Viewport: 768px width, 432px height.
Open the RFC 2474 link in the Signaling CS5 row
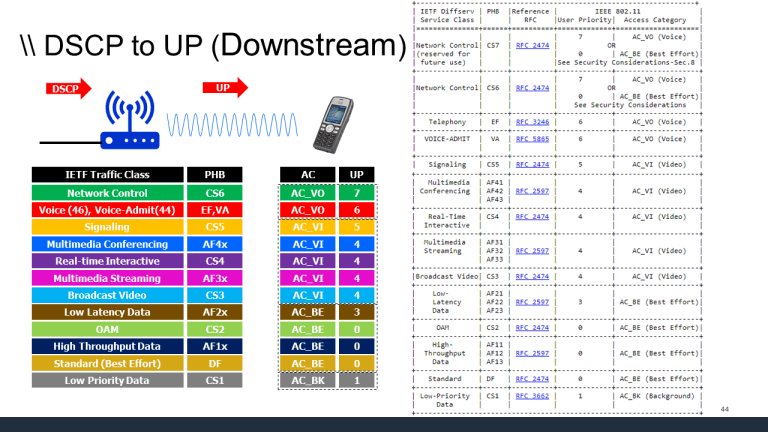point(532,165)
